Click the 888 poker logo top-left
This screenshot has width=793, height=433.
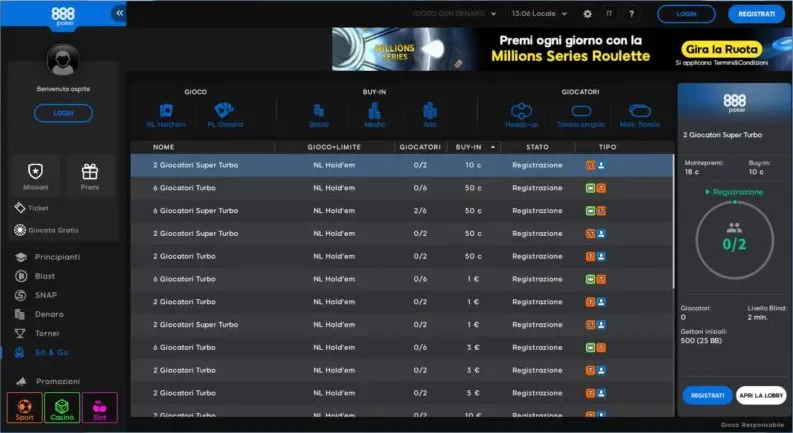[63, 16]
